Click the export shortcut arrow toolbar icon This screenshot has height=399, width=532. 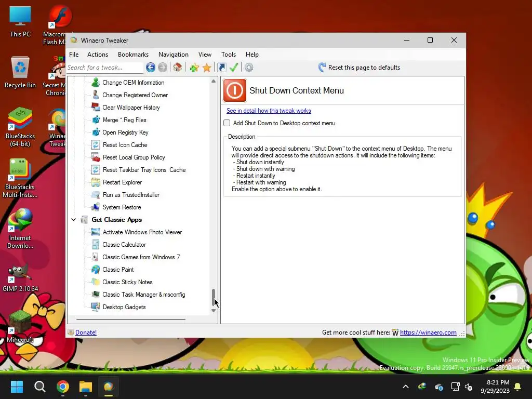click(x=221, y=68)
